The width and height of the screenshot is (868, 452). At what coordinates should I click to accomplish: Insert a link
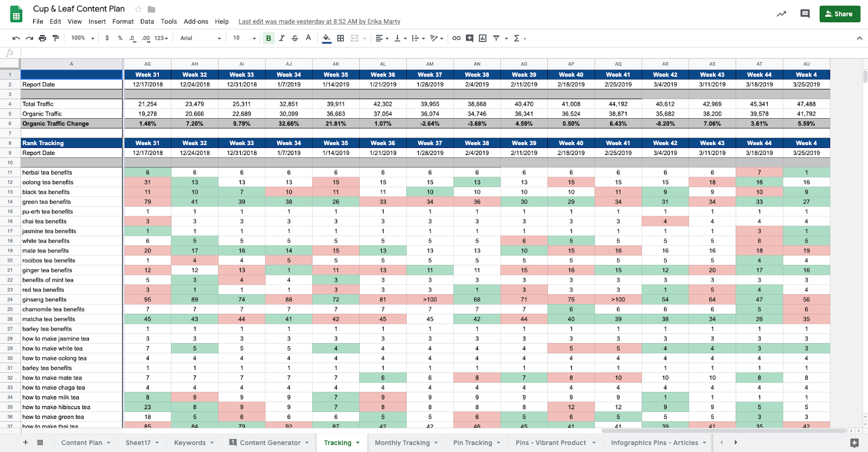pos(456,38)
